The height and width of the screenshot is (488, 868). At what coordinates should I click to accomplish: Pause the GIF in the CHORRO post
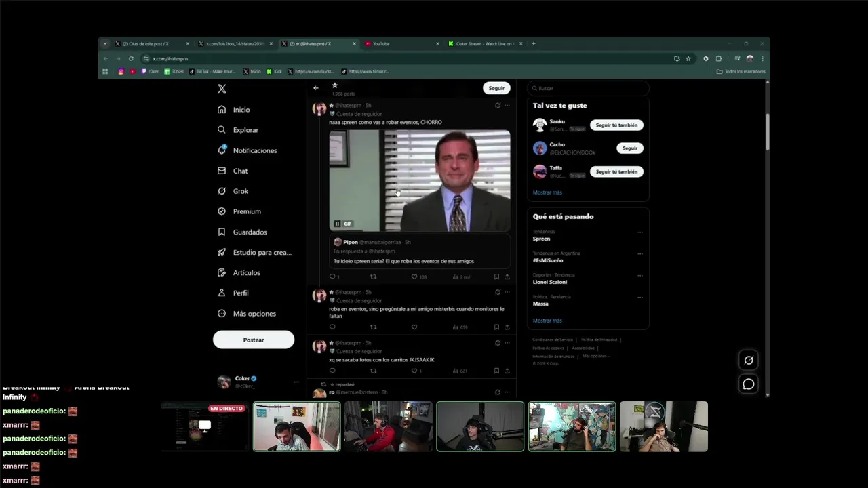337,224
